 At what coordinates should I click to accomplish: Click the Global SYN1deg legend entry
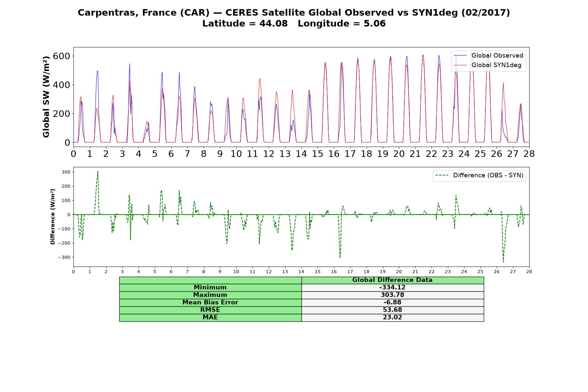click(488, 65)
